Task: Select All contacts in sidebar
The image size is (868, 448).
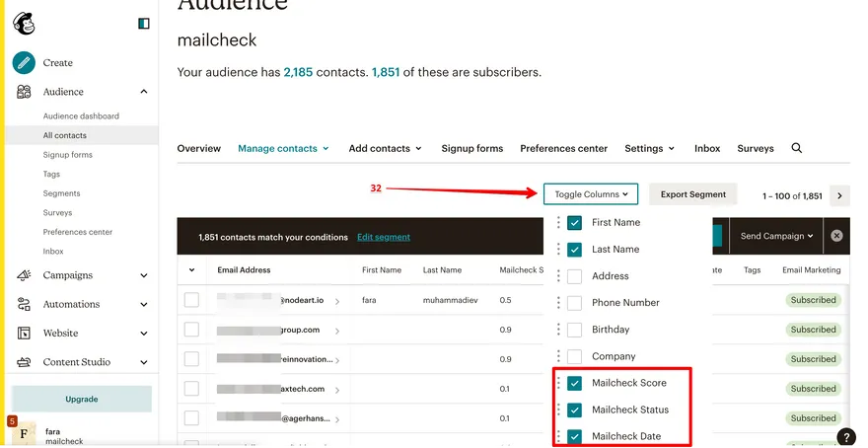Action: [x=81, y=135]
